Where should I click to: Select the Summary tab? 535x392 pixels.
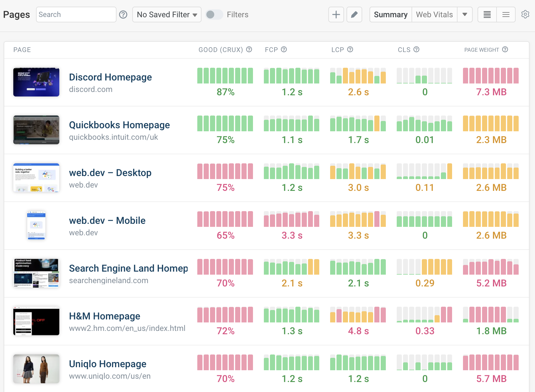pos(390,15)
